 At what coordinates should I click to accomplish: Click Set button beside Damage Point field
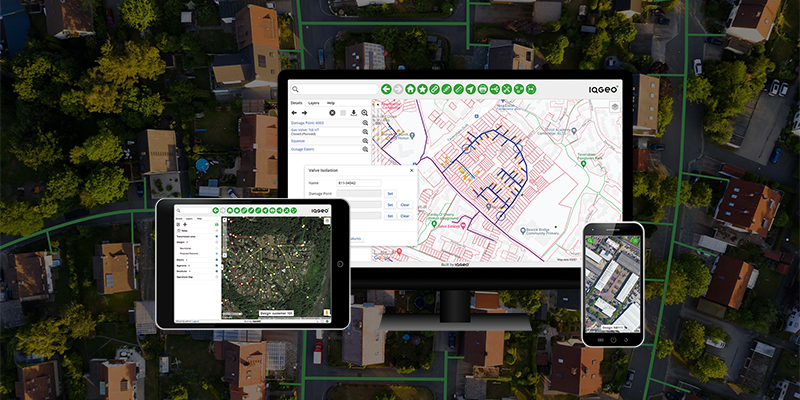pos(390,193)
